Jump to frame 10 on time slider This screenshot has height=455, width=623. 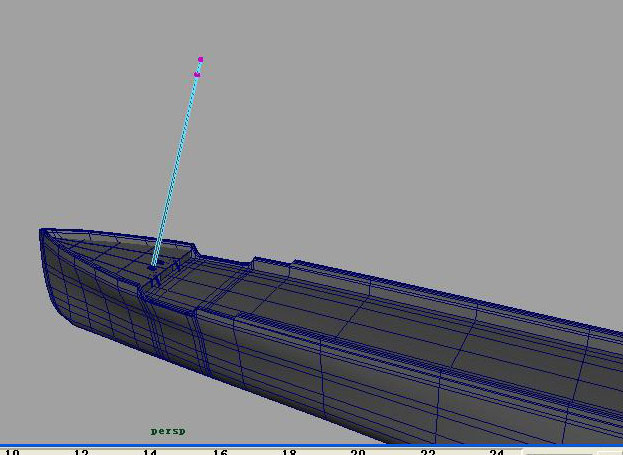[x=12, y=452]
